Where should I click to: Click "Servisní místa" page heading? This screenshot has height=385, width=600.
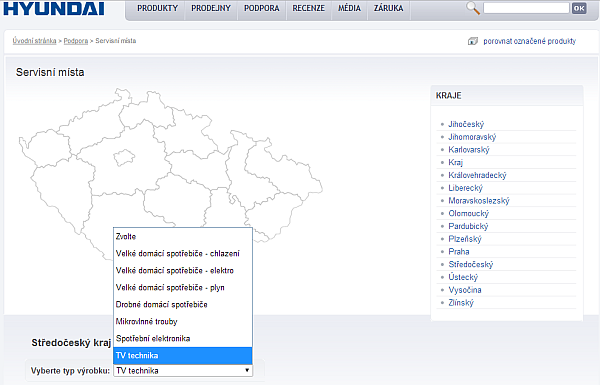(50, 72)
